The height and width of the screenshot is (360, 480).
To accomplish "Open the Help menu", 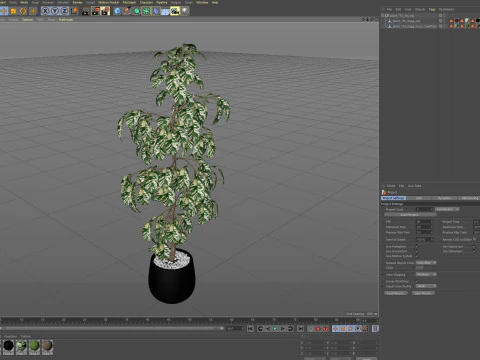I will (x=215, y=2).
